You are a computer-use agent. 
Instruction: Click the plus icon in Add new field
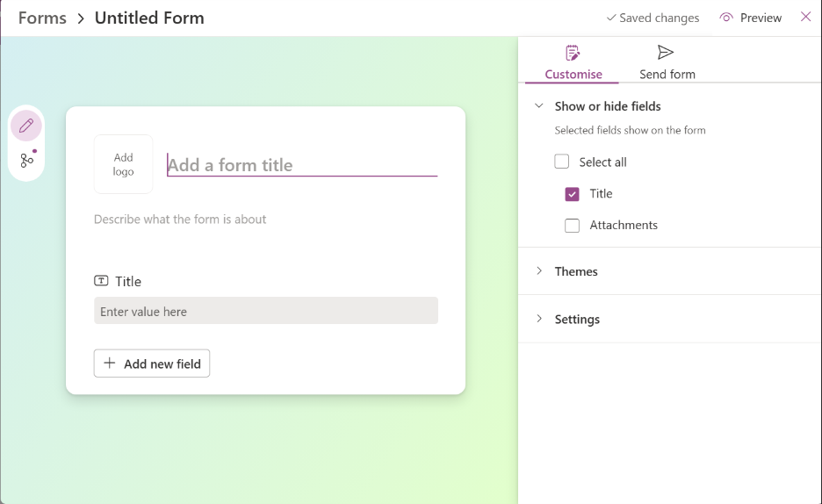click(110, 364)
